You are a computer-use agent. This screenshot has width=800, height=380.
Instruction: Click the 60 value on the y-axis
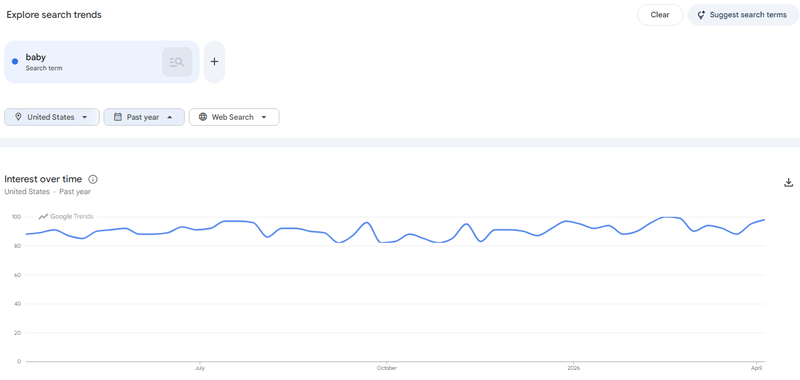[x=18, y=275]
